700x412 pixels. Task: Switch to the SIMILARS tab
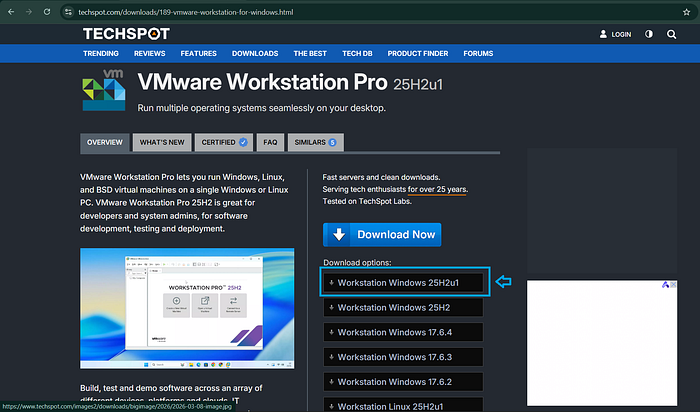(316, 142)
